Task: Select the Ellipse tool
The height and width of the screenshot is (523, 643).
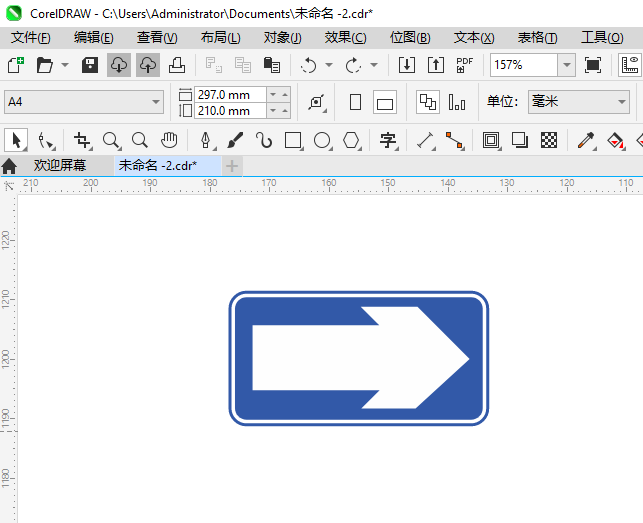Action: tap(323, 140)
